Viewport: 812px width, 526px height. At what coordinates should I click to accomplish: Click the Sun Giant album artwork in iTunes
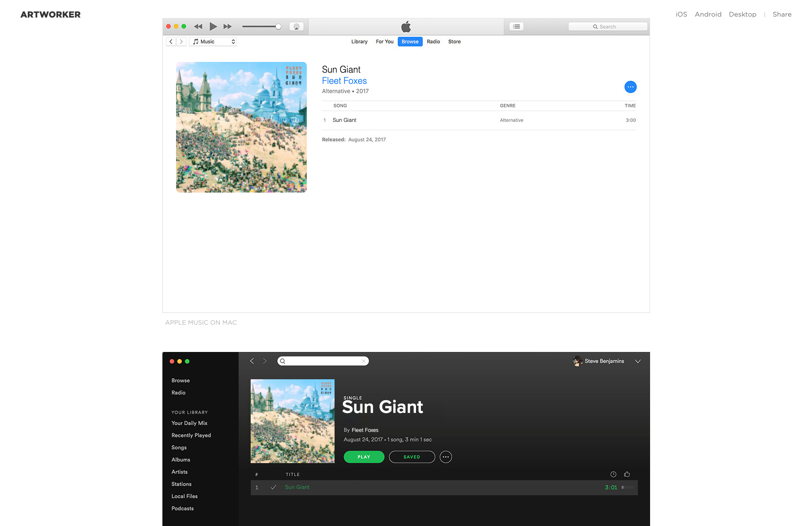click(241, 127)
